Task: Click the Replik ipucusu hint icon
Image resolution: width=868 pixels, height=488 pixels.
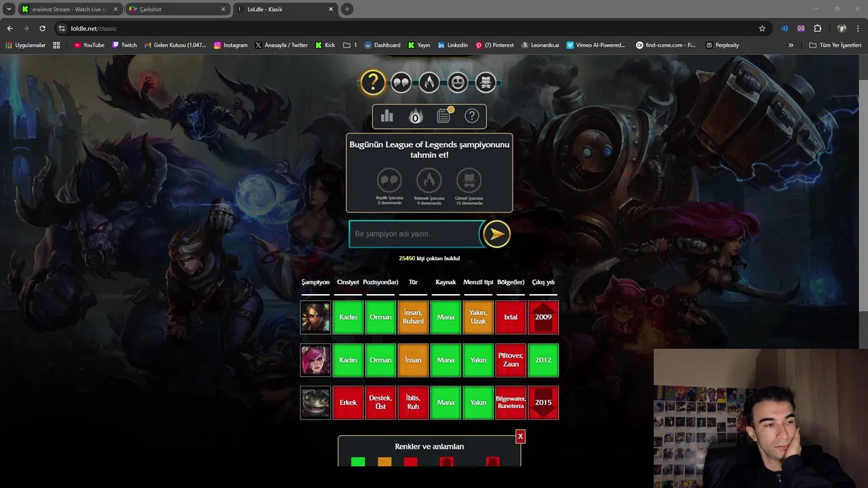Action: tap(389, 181)
